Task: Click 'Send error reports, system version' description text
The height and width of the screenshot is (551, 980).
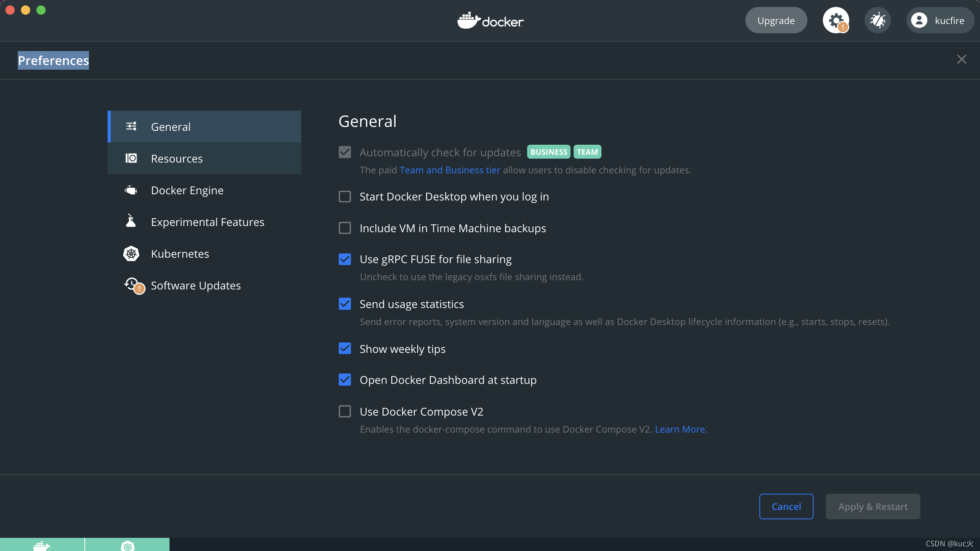Action: click(625, 322)
